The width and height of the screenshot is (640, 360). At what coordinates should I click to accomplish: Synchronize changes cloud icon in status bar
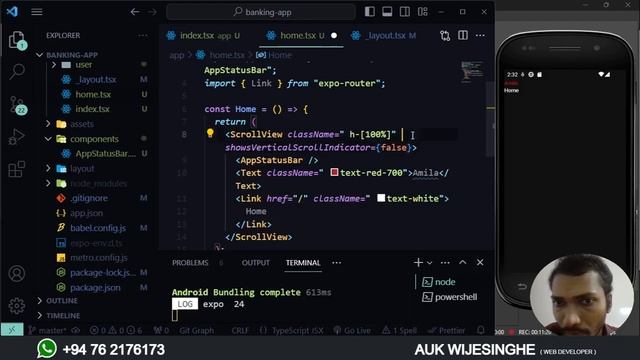tap(76, 330)
